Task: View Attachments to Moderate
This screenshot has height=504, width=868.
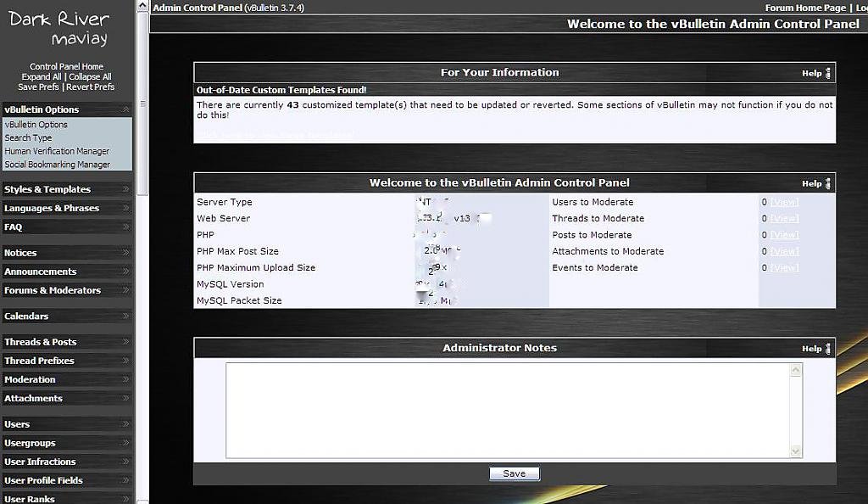Action: coord(784,251)
